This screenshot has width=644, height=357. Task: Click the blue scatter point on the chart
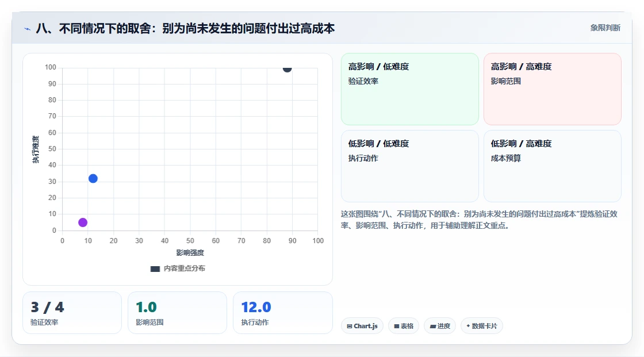pyautogui.click(x=93, y=179)
